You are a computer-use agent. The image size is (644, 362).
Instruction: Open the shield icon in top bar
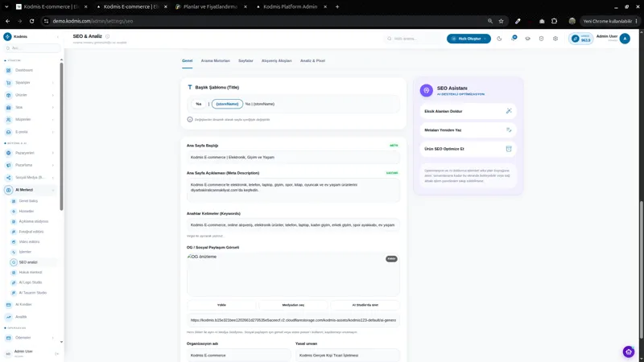[541, 39]
